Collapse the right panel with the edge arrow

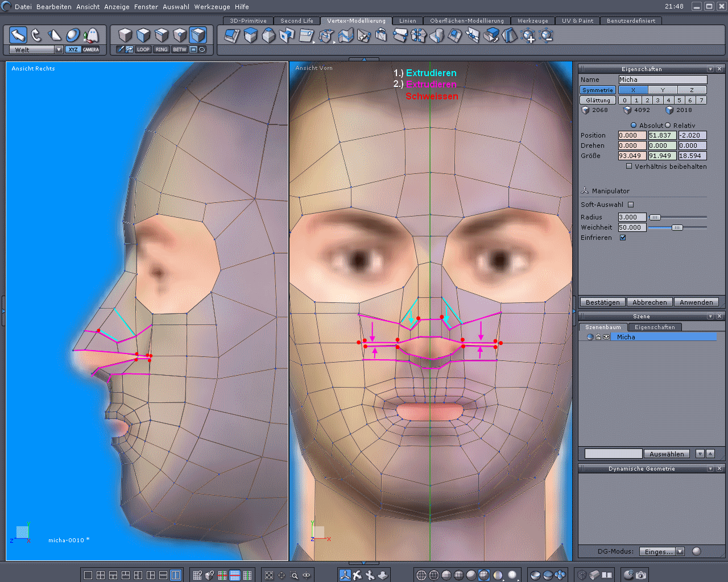coord(574,311)
